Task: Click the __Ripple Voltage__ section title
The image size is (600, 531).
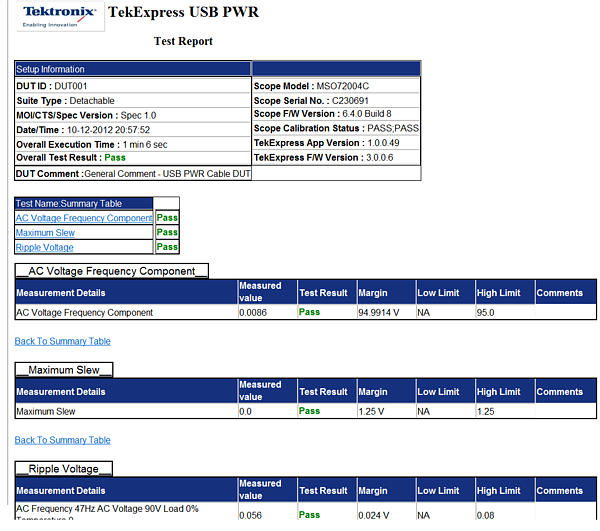Action: [x=64, y=469]
